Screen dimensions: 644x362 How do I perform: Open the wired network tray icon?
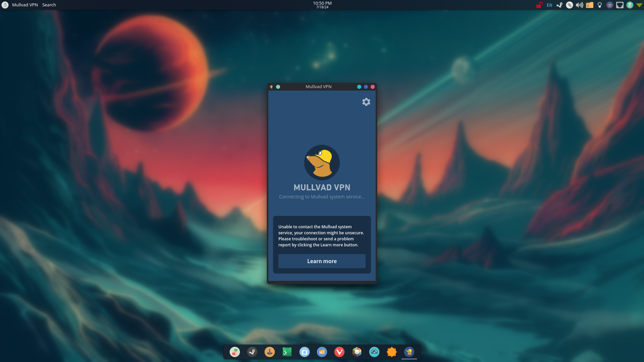[620, 5]
